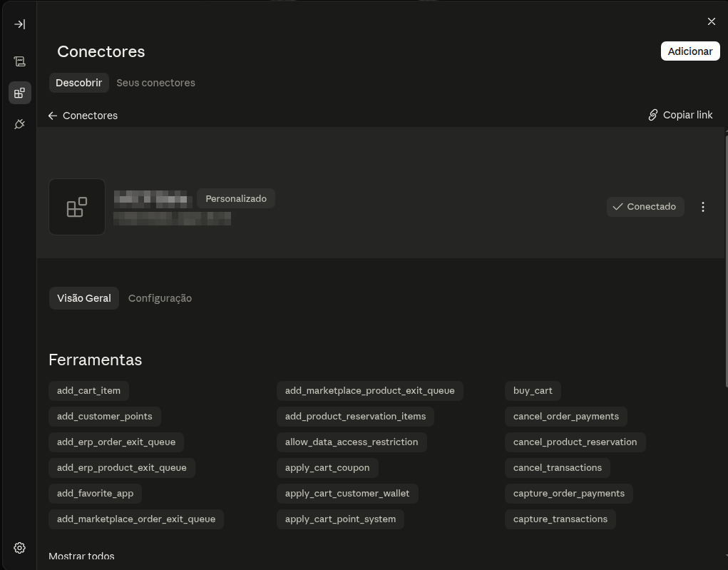Close the Conectores dialog with X
This screenshot has height=570, width=728.
coord(712,21)
